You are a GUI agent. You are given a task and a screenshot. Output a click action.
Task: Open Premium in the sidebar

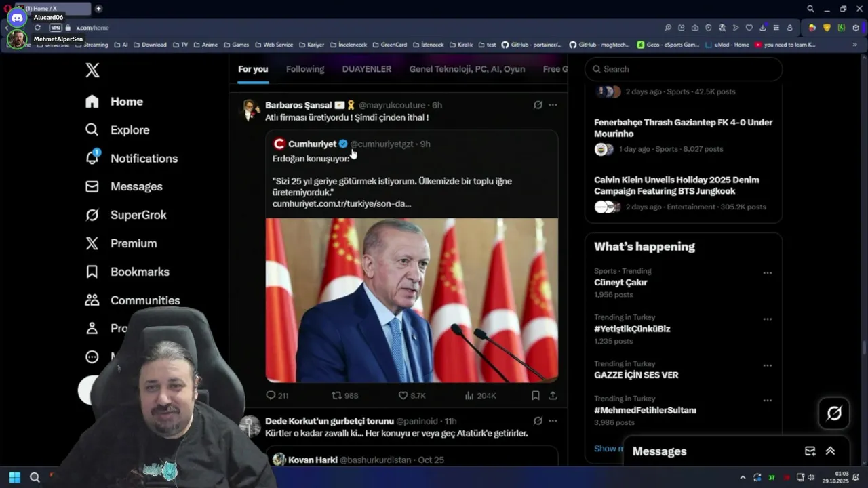[x=121, y=243]
